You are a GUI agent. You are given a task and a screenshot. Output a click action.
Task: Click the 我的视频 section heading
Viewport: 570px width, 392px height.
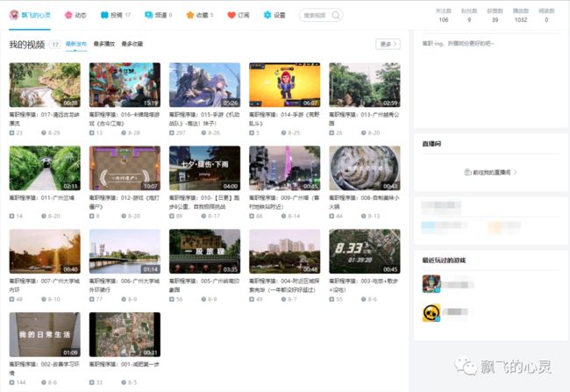tap(27, 45)
